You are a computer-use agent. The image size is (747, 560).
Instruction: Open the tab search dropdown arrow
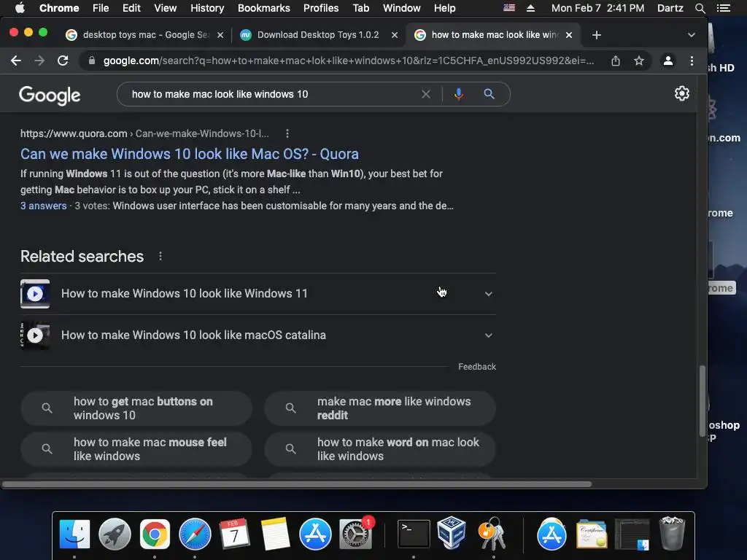point(692,35)
